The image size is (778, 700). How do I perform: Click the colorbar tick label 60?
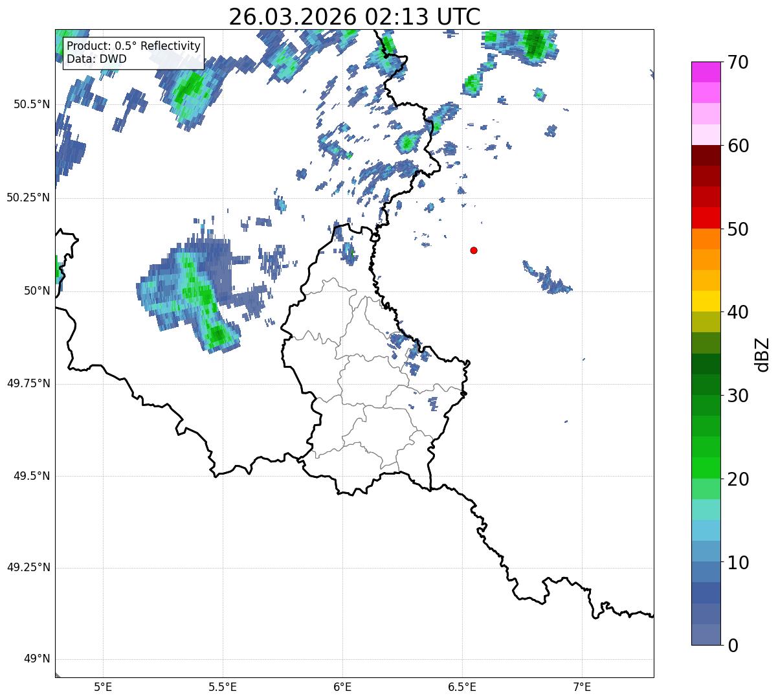pyautogui.click(x=738, y=146)
